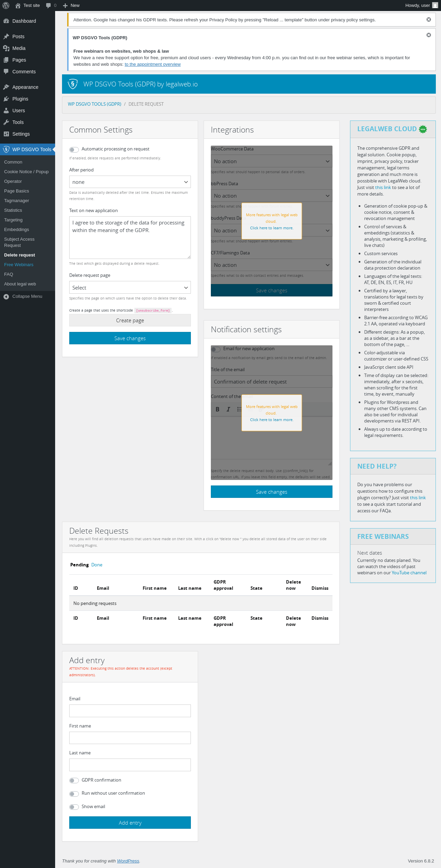Open bbPress Data action dropdown
The height and width of the screenshot is (868, 441).
point(271,196)
